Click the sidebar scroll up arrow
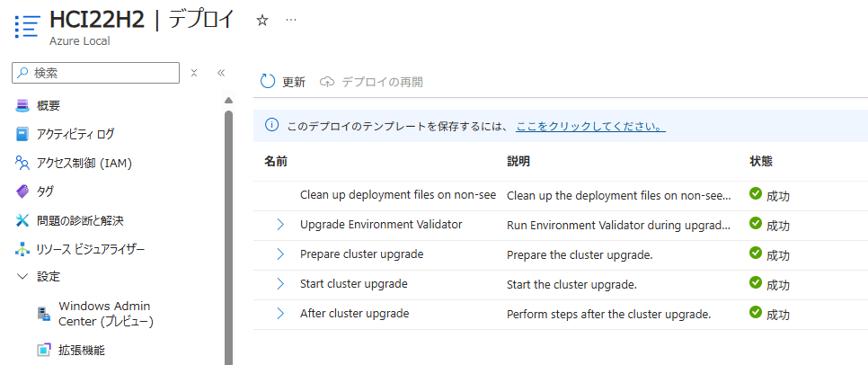Viewport: 868px width, 365px height. pyautogui.click(x=228, y=101)
